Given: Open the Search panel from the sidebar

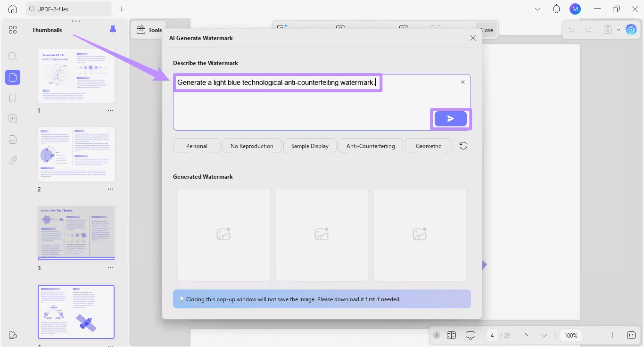Looking at the screenshot, I should (x=13, y=57).
